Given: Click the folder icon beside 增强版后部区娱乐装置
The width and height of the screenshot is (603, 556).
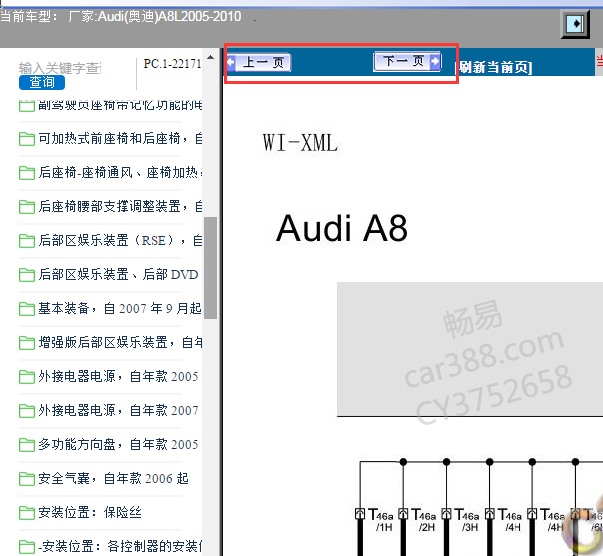Looking at the screenshot, I should click(27, 343).
